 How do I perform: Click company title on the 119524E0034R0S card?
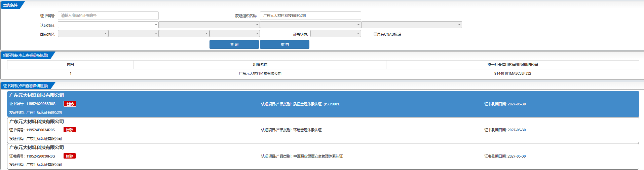tap(36, 122)
